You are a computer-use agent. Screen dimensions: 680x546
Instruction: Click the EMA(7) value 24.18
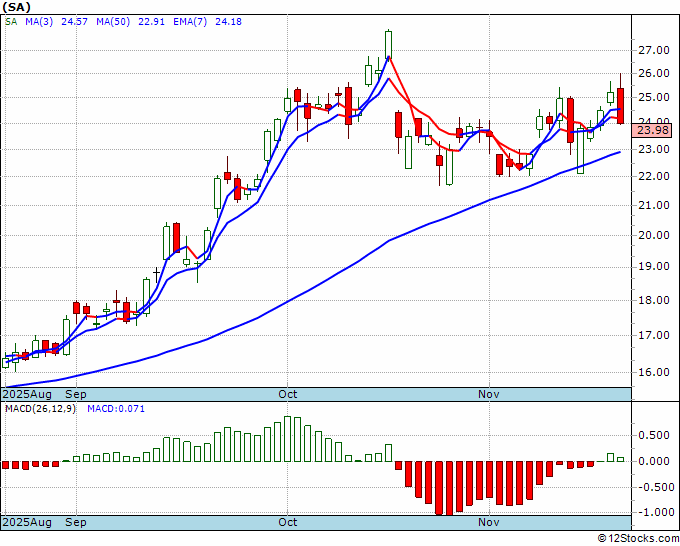(x=229, y=22)
